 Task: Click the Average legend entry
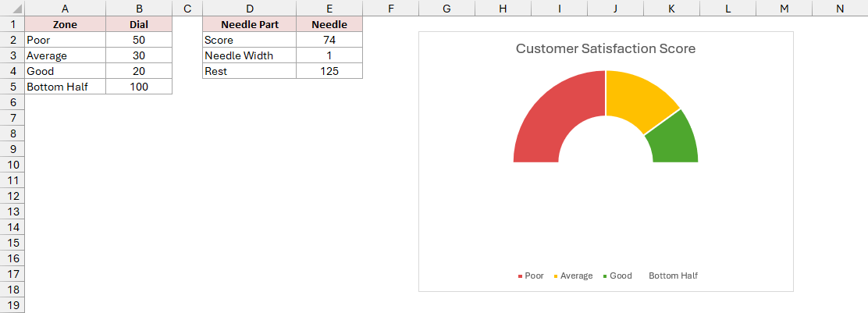573,276
